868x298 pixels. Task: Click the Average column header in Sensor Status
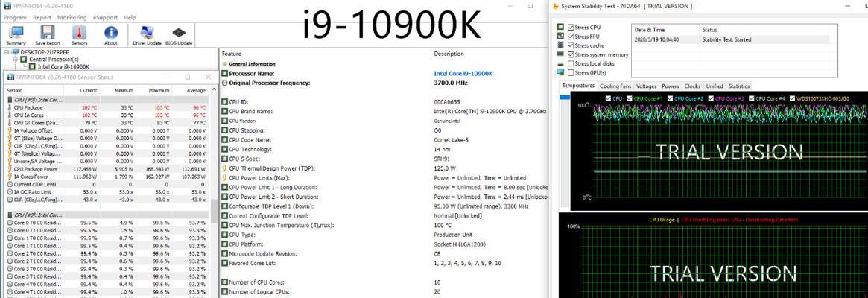(191, 90)
